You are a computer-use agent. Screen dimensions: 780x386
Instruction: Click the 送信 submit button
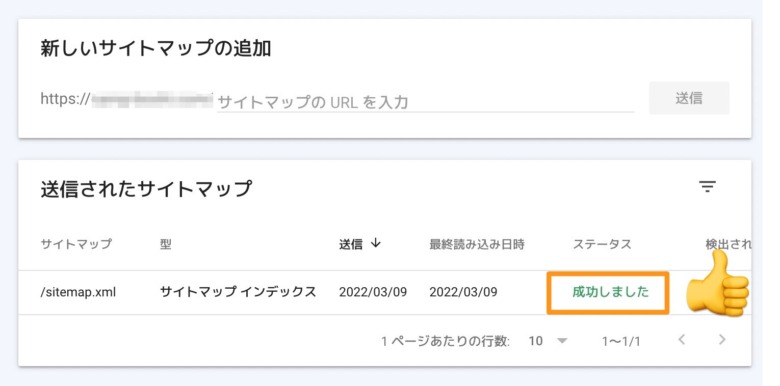point(689,98)
